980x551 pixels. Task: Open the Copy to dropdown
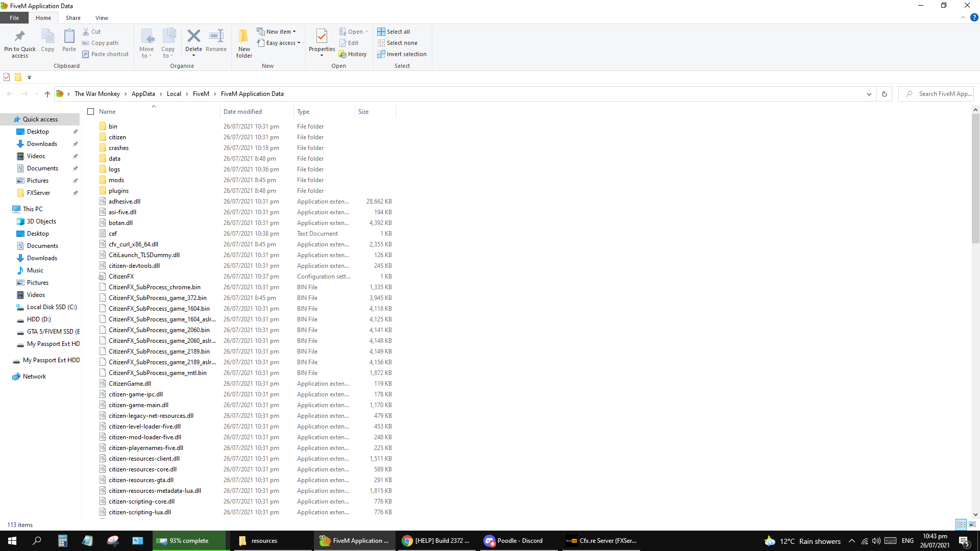click(168, 43)
